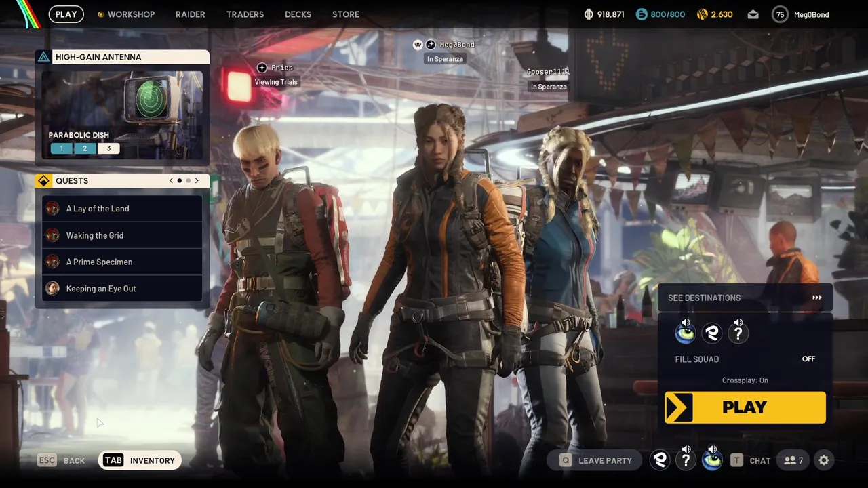Click the triple-arrow icon on See Destinations
868x488 pixels.
tap(816, 298)
